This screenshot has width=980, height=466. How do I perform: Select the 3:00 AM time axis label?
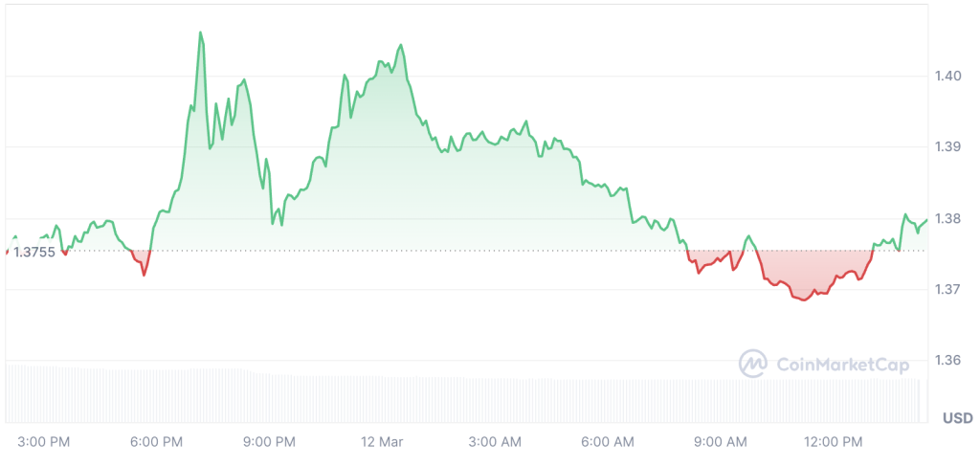[495, 441]
